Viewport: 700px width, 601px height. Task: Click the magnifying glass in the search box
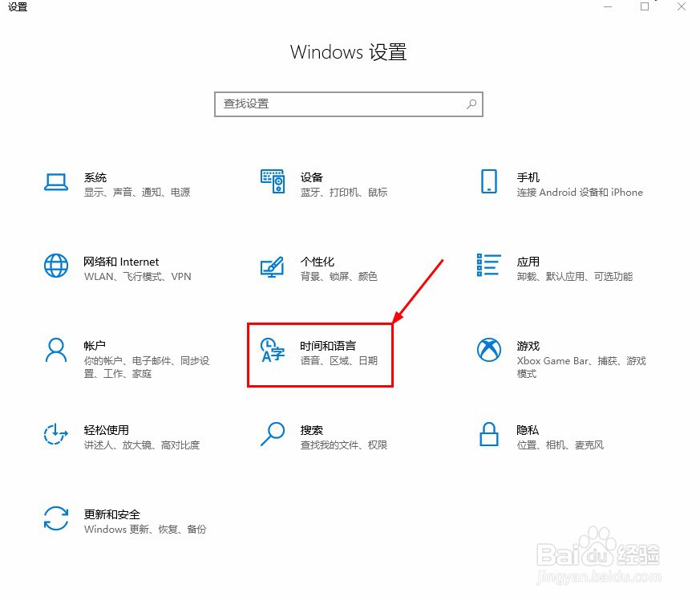tap(471, 104)
